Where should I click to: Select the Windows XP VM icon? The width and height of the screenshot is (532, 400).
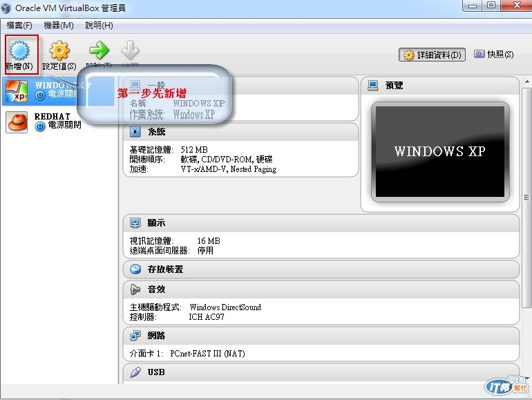(x=17, y=91)
